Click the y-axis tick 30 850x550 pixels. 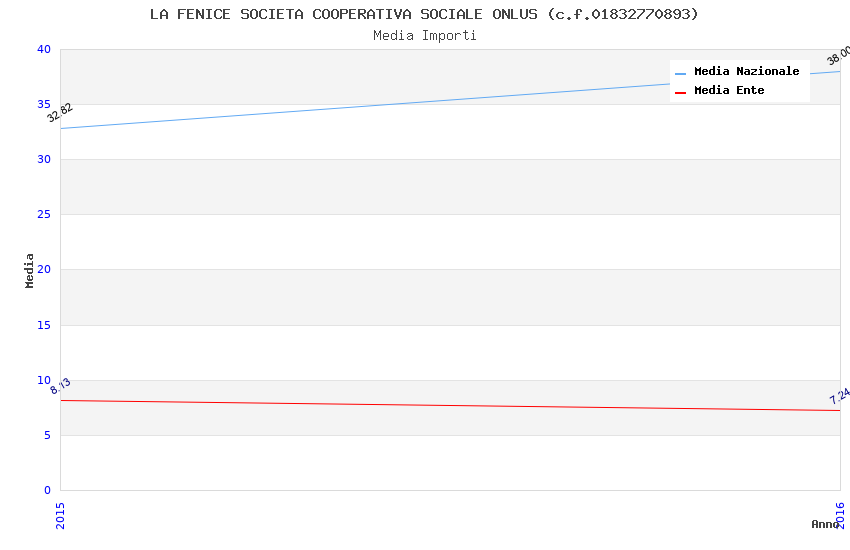coord(44,159)
